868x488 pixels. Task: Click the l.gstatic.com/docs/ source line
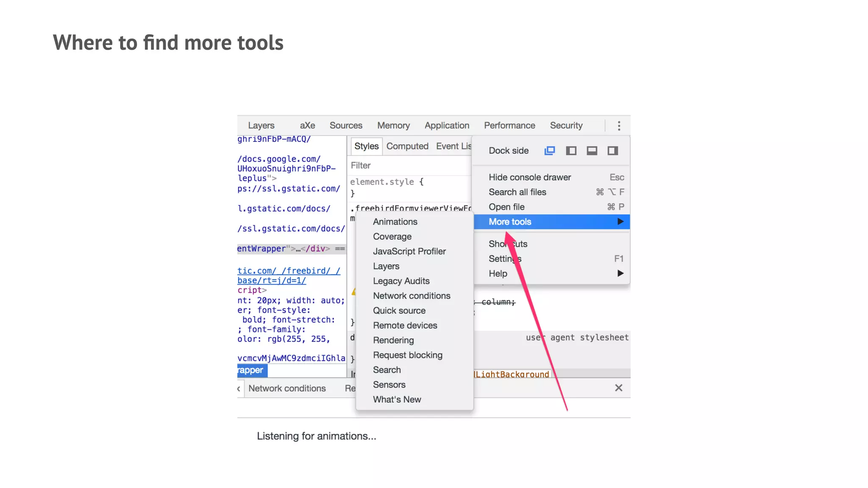coord(284,209)
